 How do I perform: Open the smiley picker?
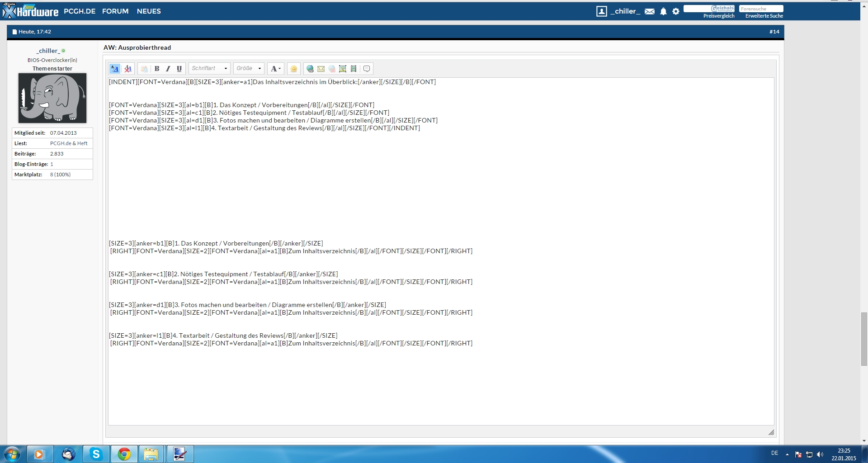point(294,69)
